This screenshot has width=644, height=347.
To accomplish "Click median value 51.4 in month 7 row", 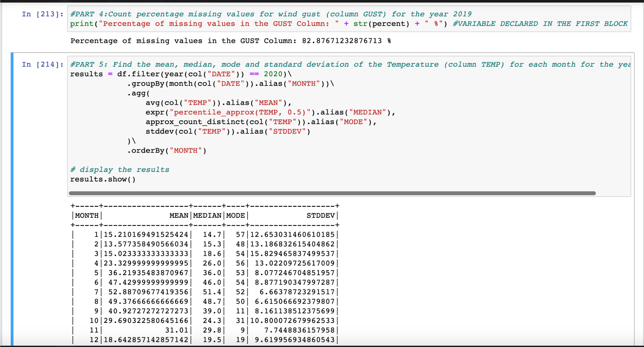I will tap(212, 292).
